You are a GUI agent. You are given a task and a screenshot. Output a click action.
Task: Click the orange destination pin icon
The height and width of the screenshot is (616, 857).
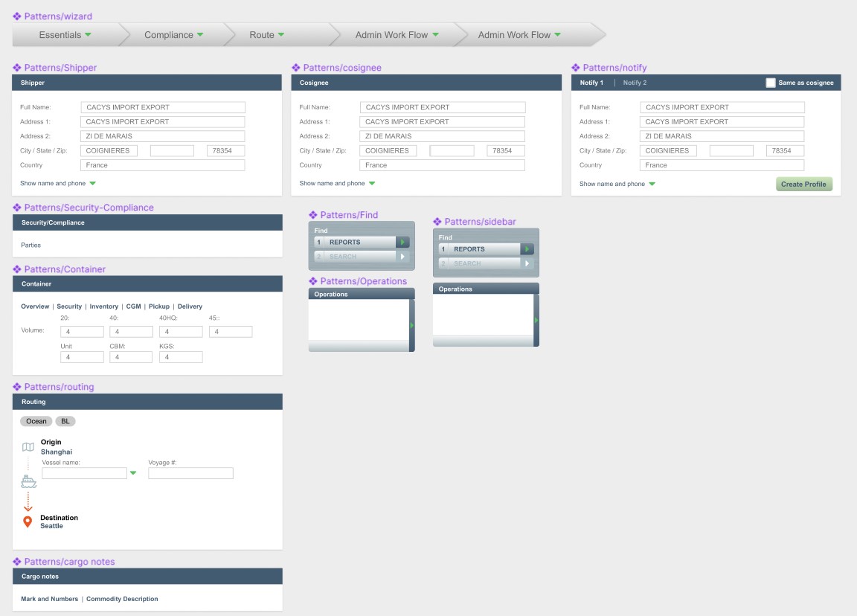click(x=28, y=522)
